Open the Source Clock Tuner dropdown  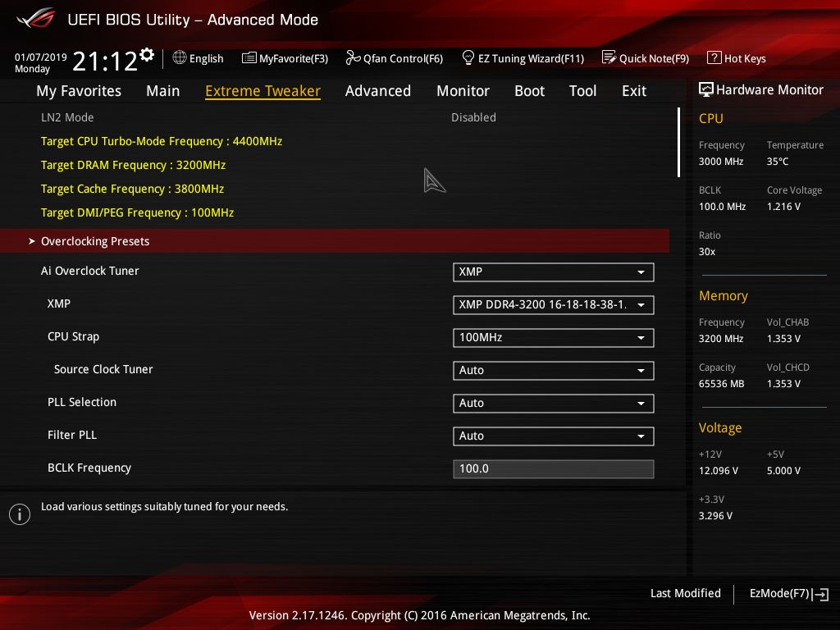553,370
